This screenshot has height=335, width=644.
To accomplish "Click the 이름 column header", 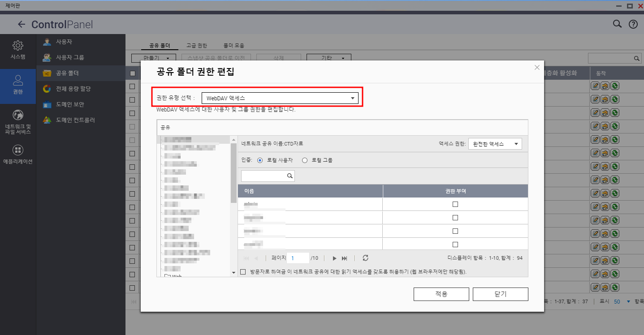I will [x=310, y=191].
